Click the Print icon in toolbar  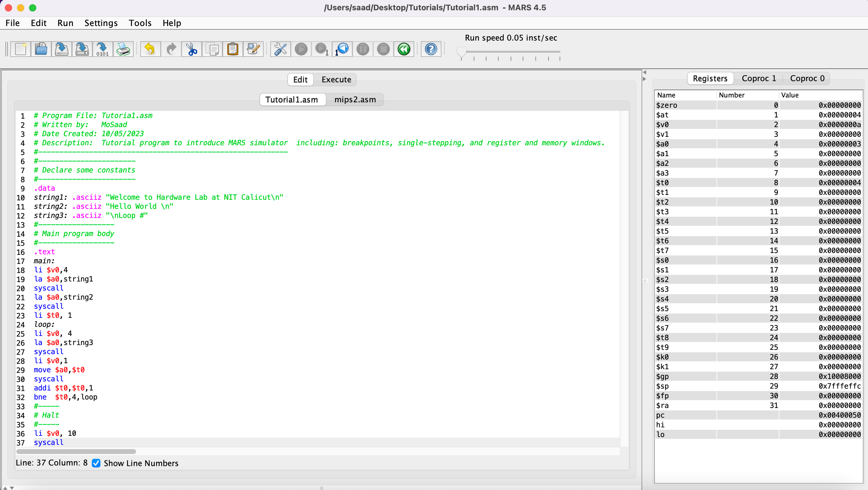point(123,49)
